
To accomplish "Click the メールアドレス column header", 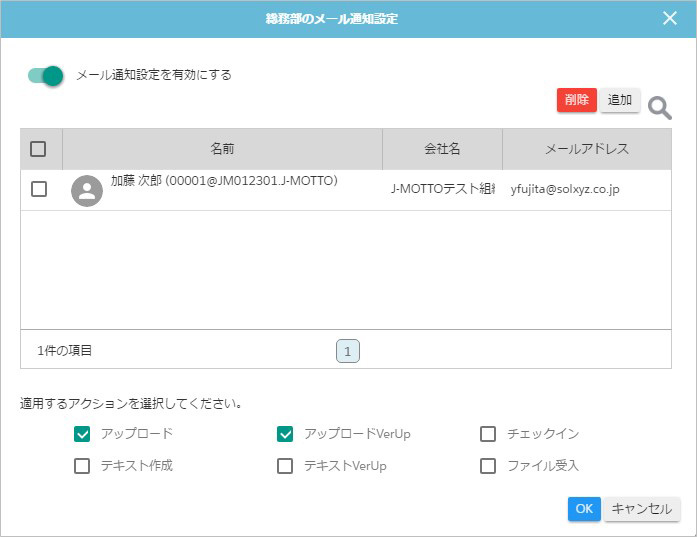I will tap(586, 149).
